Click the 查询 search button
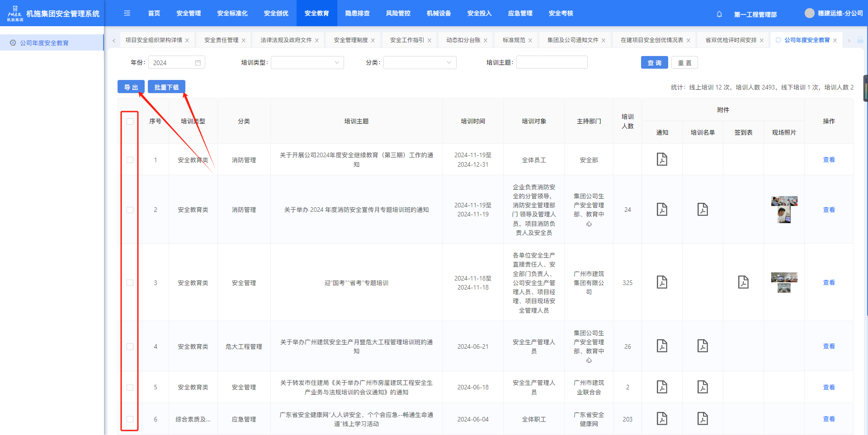This screenshot has height=435, width=868. pos(654,63)
